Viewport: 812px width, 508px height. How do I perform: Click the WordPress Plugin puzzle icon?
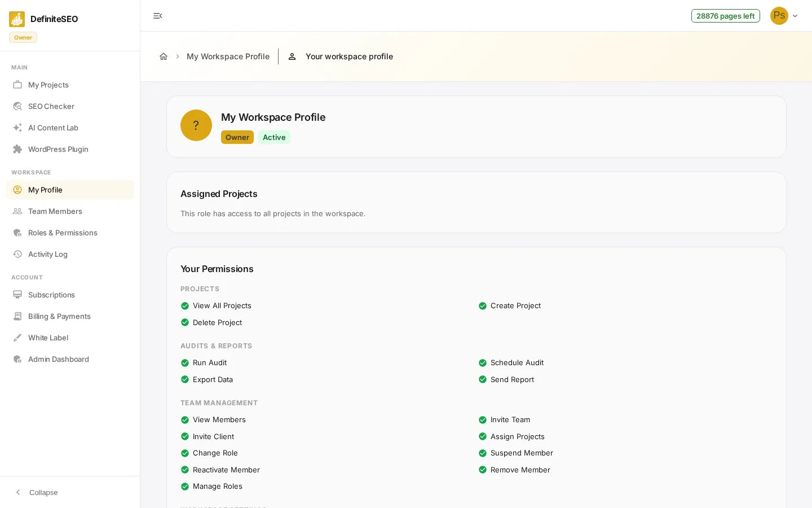tap(17, 149)
